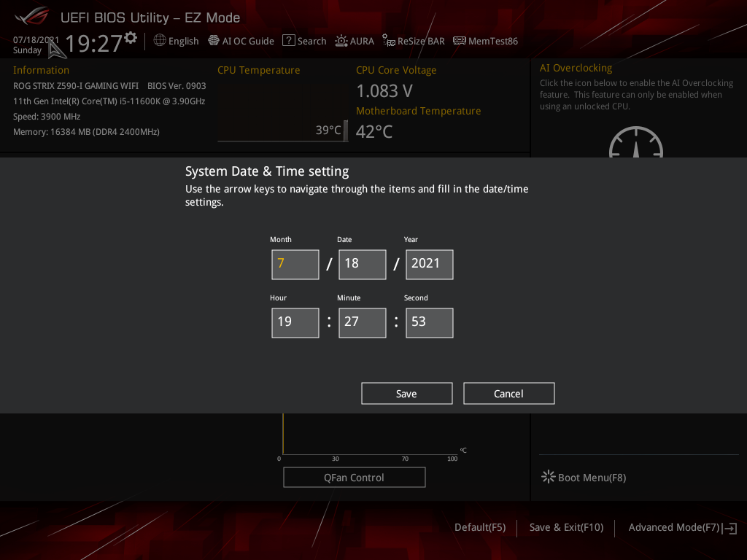Cancel the date and time changes
The height and width of the screenshot is (560, 747).
tap(508, 393)
